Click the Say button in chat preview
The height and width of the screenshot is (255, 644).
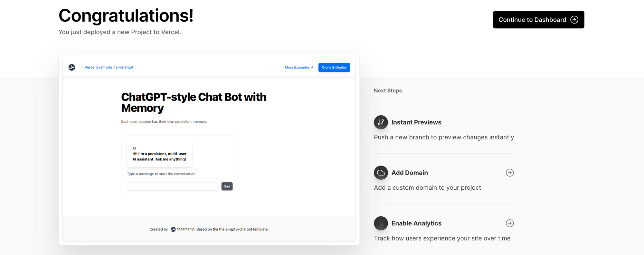[x=227, y=186]
